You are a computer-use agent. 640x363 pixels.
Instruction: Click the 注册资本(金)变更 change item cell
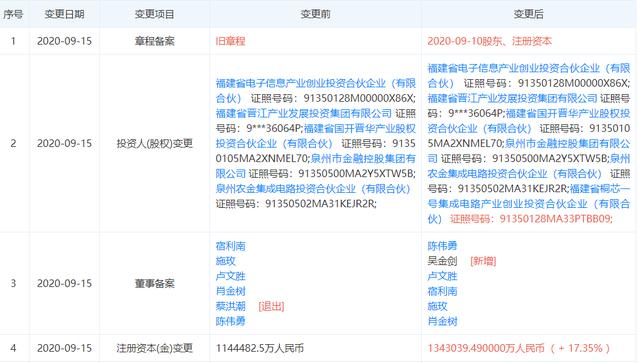coord(154,348)
